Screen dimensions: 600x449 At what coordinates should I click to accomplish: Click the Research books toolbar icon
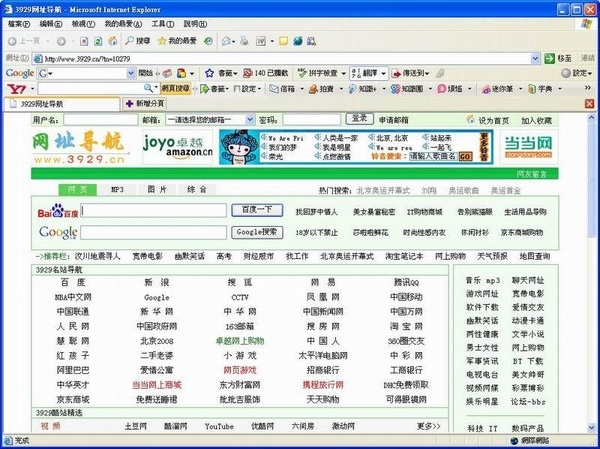coord(311,41)
